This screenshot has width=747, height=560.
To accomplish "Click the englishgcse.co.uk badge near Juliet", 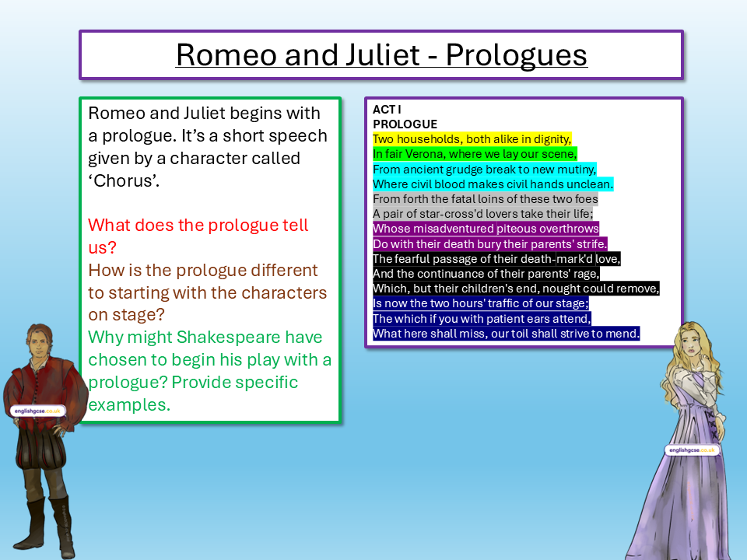I will 693,448.
